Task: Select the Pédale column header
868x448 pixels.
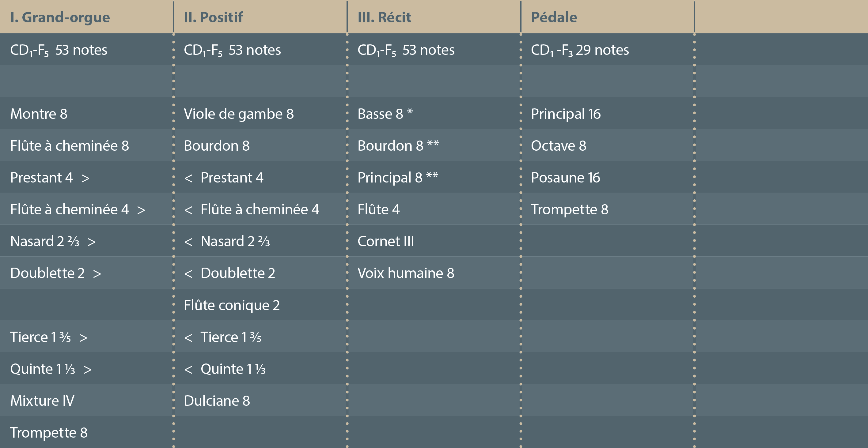Action: click(554, 17)
